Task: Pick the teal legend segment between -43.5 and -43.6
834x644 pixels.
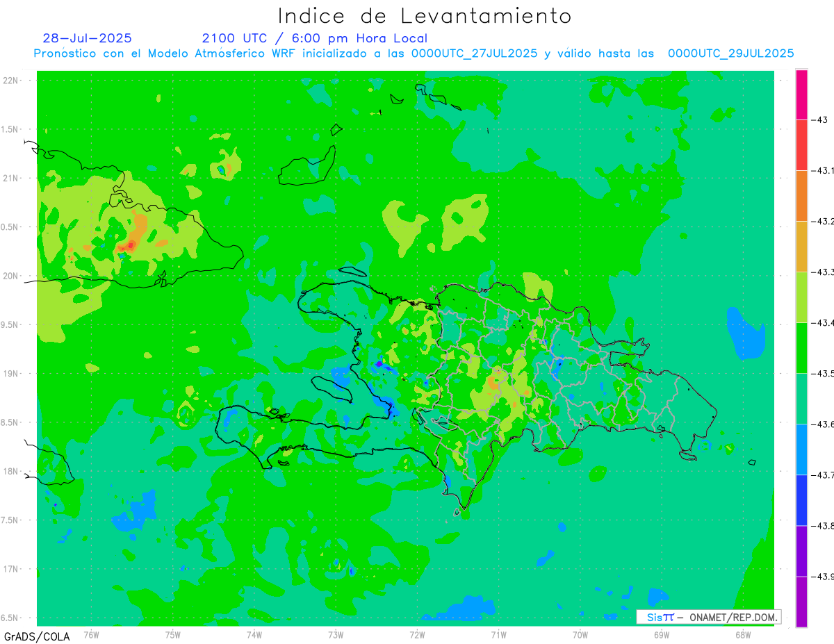Action: coord(801,398)
